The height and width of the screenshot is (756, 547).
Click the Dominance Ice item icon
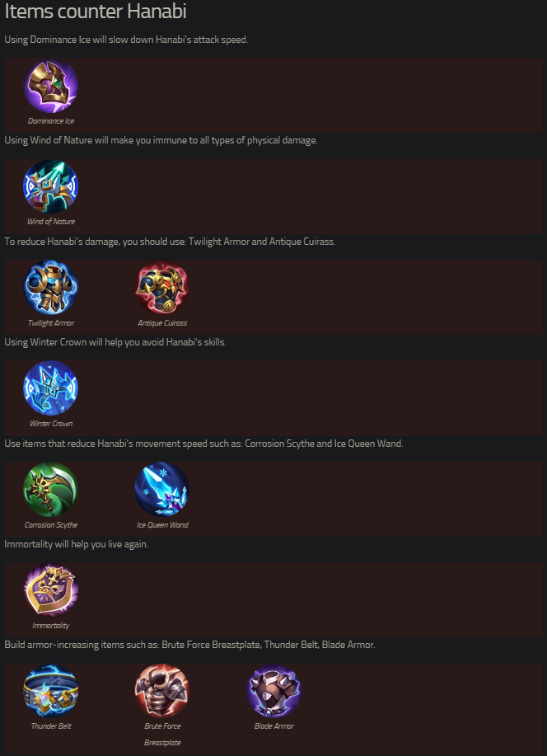51,87
